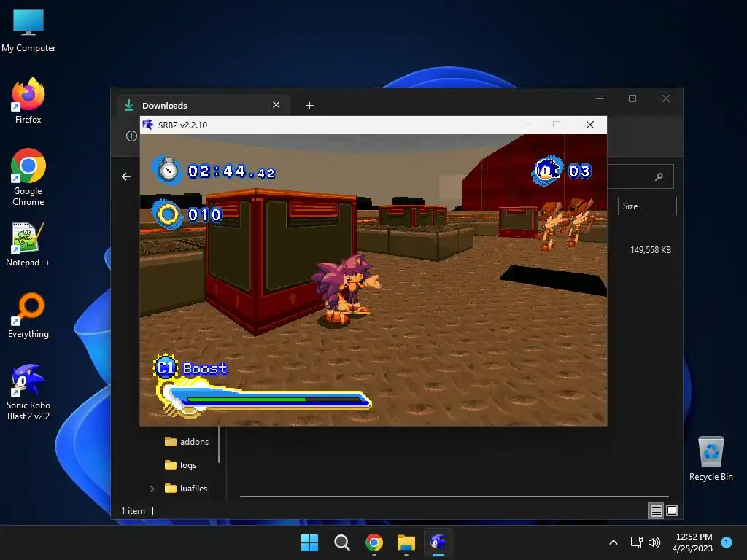Add a new tab in File Explorer
The width and height of the screenshot is (747, 560).
309,105
